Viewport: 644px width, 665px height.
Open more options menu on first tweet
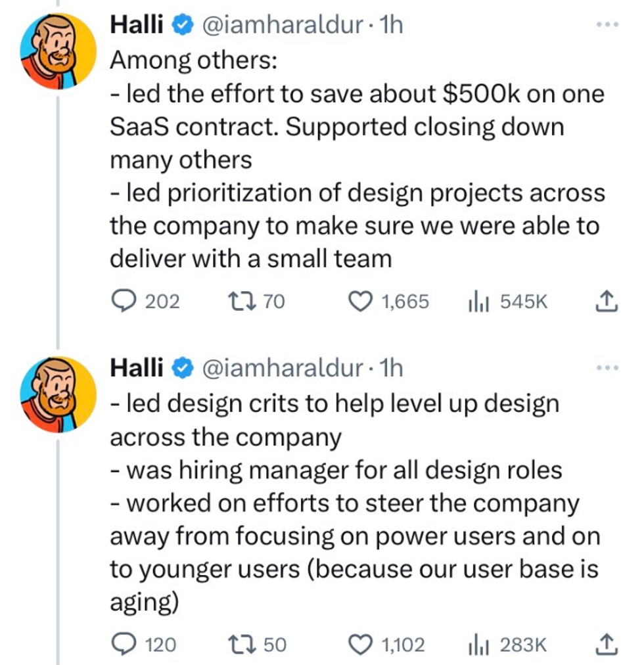(x=607, y=25)
